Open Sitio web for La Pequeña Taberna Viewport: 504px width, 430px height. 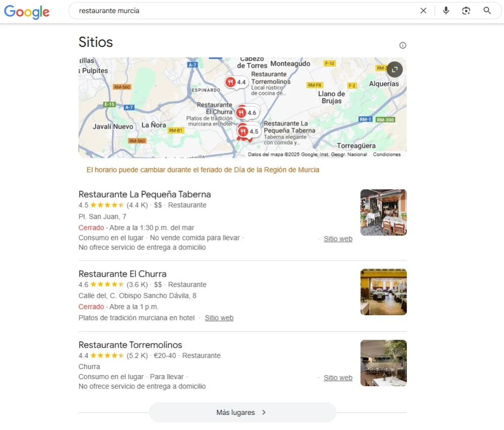(x=338, y=239)
